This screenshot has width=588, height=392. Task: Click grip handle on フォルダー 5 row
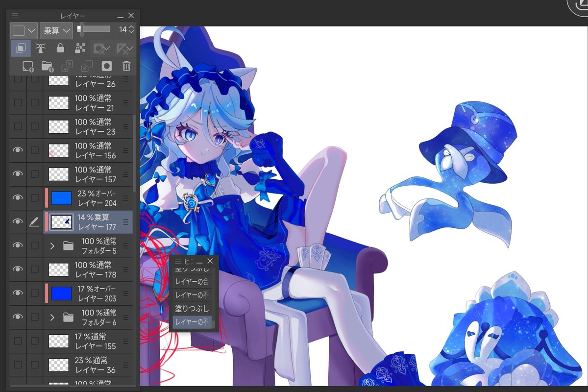coord(125,246)
